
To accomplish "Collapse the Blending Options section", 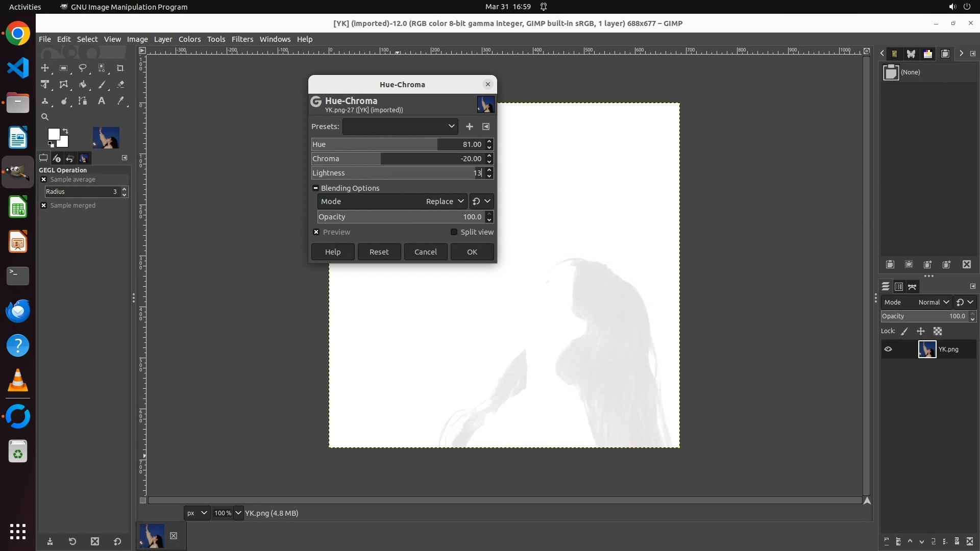I will (x=315, y=188).
